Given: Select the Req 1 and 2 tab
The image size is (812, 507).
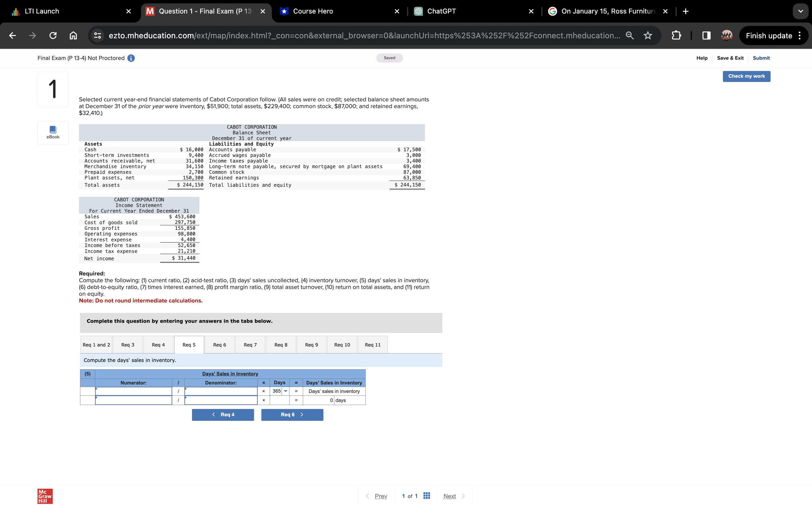Looking at the screenshot, I should click(96, 344).
